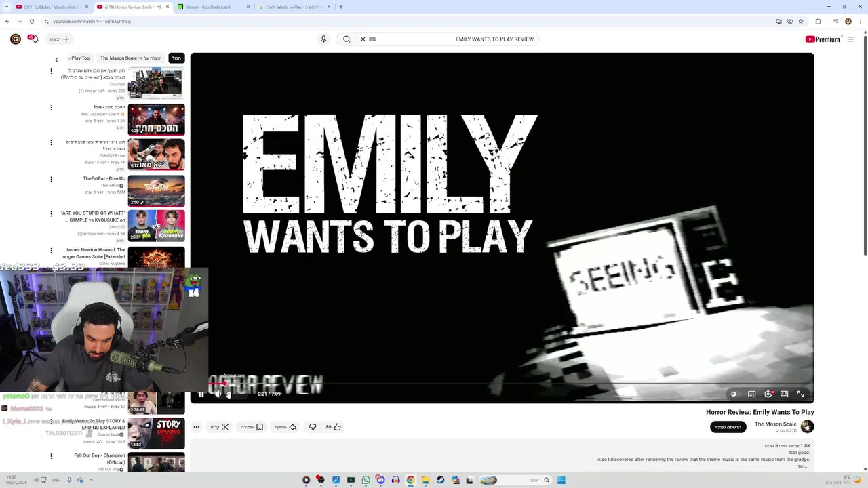Seek on the red video progress bar
Viewport: 868px width, 488px height.
click(502, 384)
